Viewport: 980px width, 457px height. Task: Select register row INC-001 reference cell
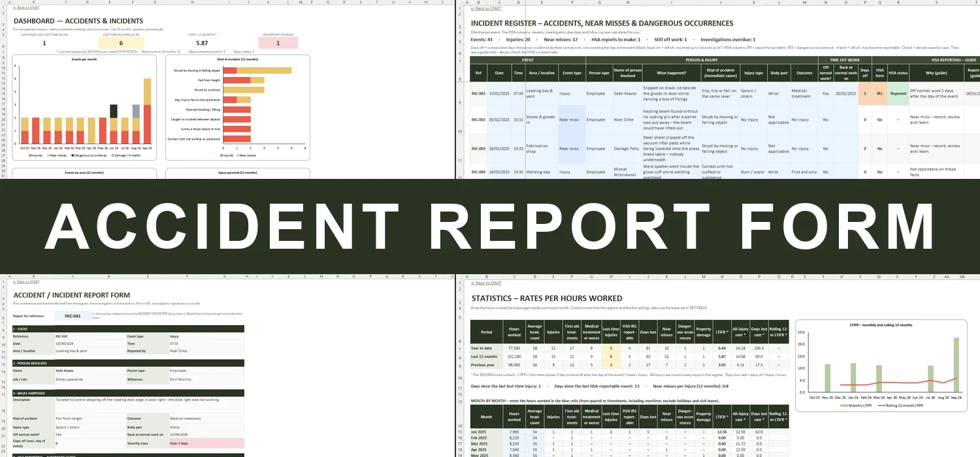pyautogui.click(x=479, y=93)
